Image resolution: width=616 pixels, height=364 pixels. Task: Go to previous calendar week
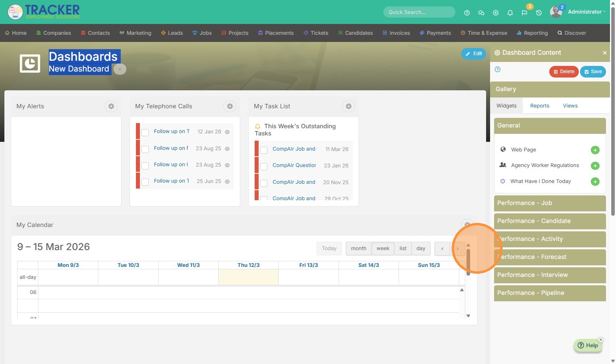click(442, 249)
